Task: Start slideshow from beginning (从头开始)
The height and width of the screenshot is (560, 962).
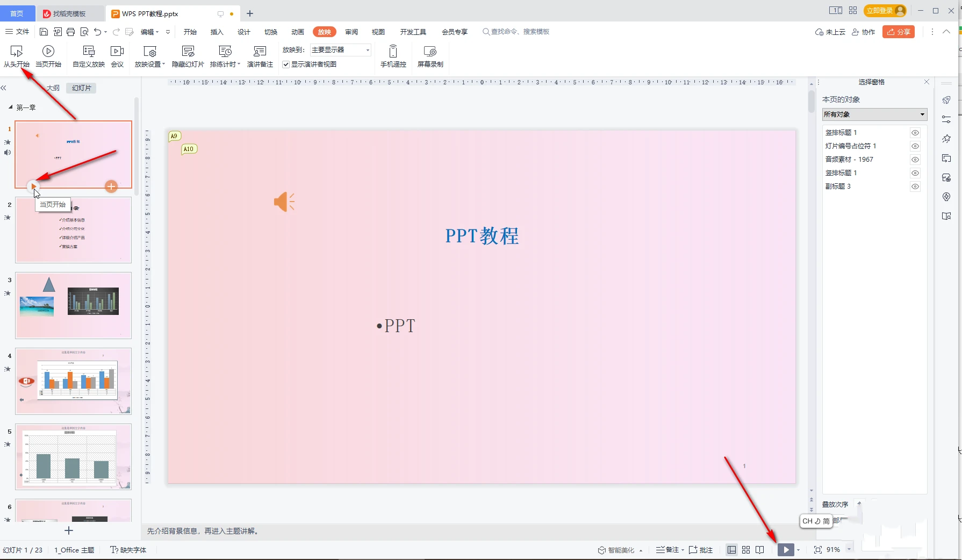Action: (17, 56)
